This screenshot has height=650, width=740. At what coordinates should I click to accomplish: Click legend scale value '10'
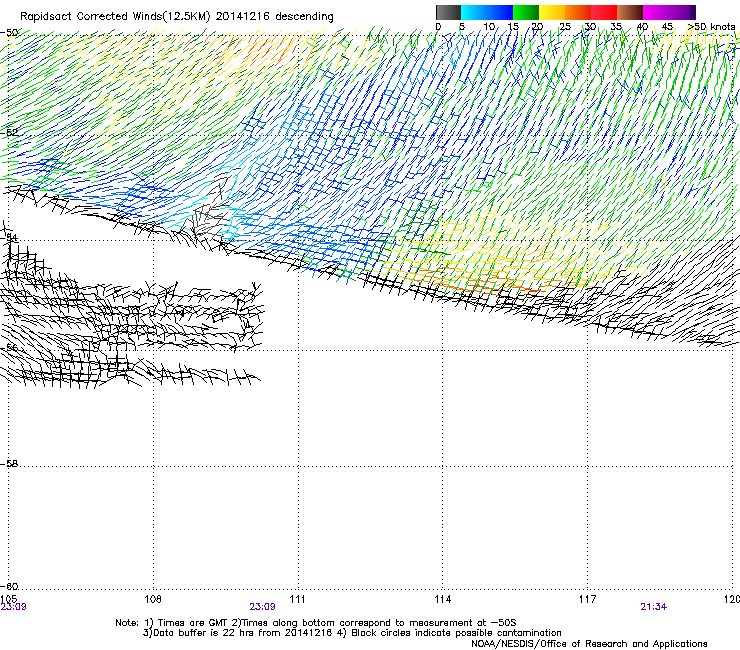(x=489, y=27)
